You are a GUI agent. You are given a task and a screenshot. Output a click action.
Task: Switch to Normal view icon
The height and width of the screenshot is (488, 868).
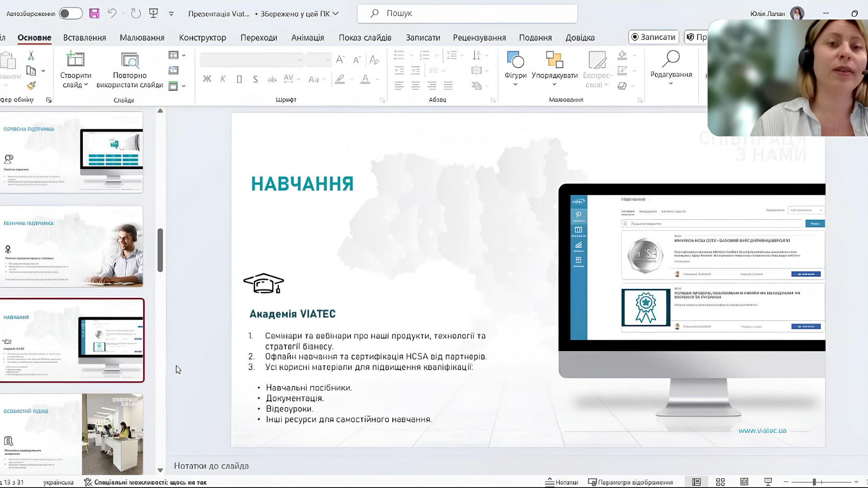(697, 482)
